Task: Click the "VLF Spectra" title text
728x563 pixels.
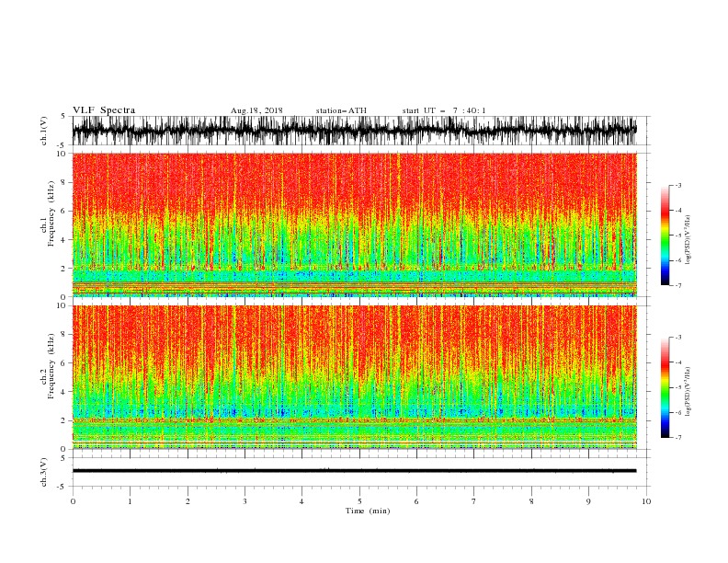Action: pyautogui.click(x=104, y=110)
